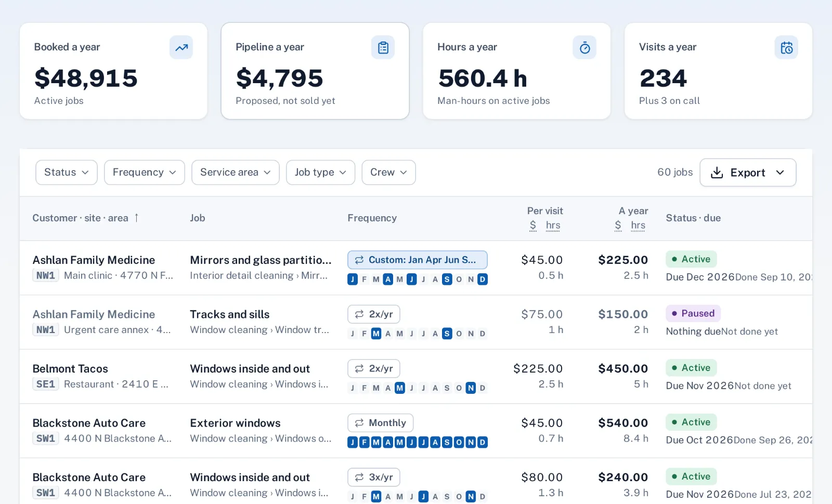This screenshot has width=832, height=504.
Task: Select the Mirrors and glass partitions job title
Action: click(x=261, y=260)
